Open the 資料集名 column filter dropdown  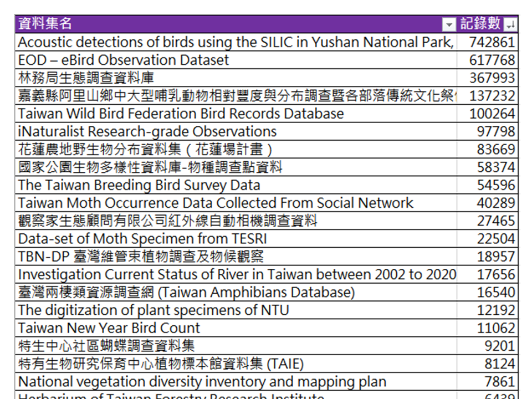coord(448,24)
